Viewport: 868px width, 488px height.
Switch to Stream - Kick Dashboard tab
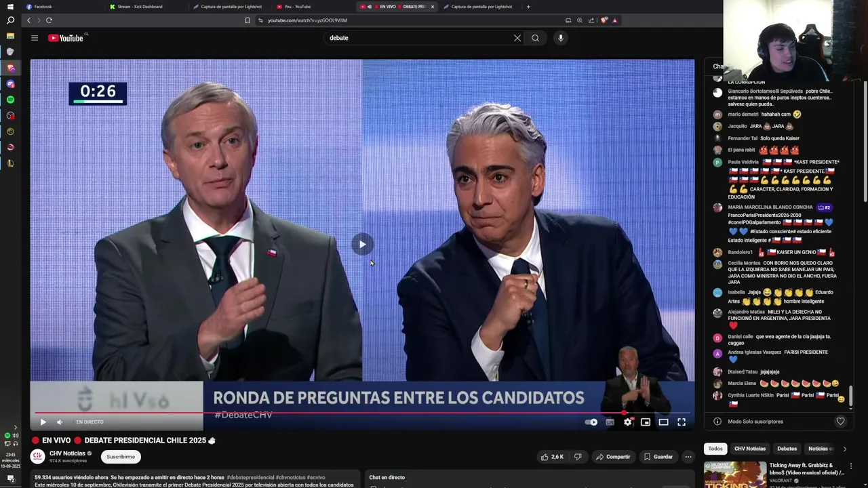point(146,7)
